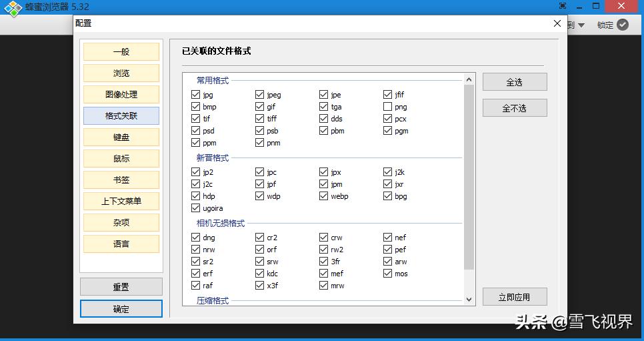Go to the 语言 settings tab
The height and width of the screenshot is (341, 644).
pyautogui.click(x=121, y=244)
